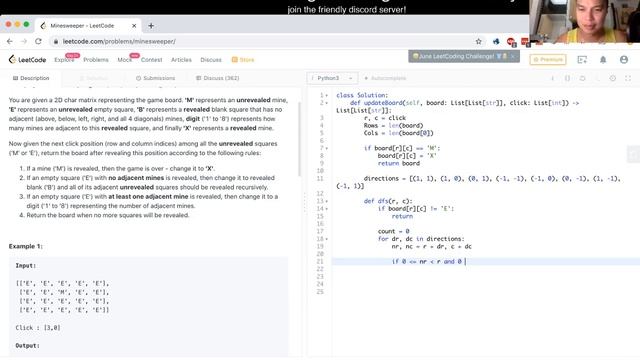Viewport: 640px width, 360px height.
Task: Open the notifications bell
Action: (x=603, y=60)
